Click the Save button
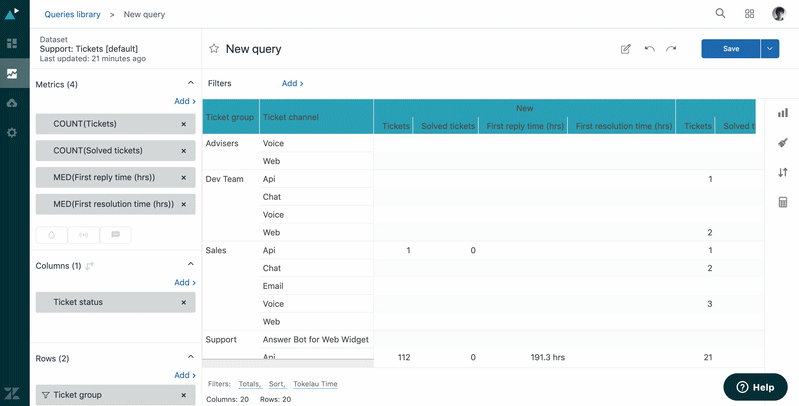The image size is (799, 406). pyautogui.click(x=730, y=48)
